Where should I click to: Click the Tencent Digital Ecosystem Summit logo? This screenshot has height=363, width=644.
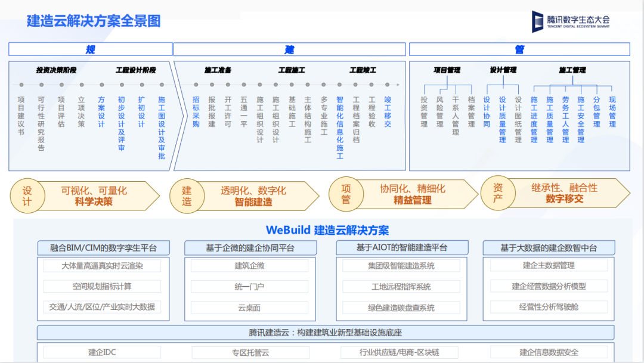[571, 22]
